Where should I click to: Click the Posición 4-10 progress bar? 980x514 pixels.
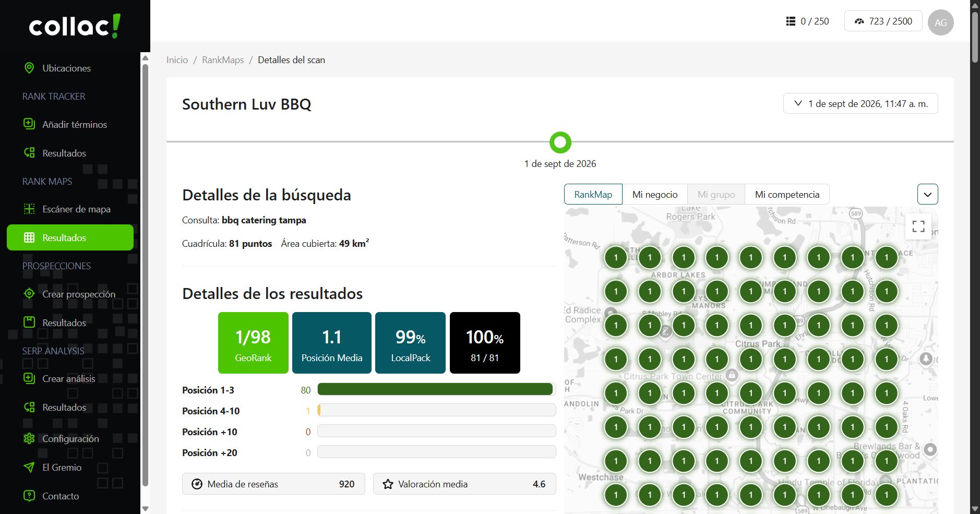(436, 410)
